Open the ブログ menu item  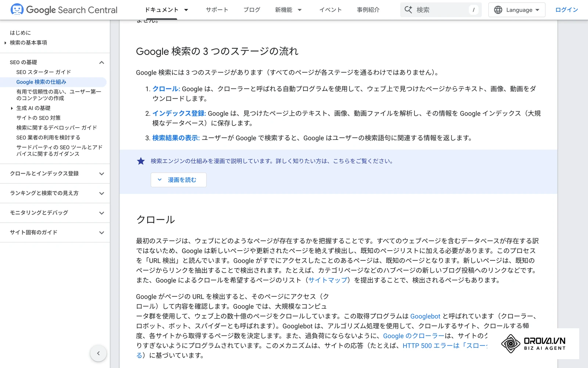(x=252, y=10)
